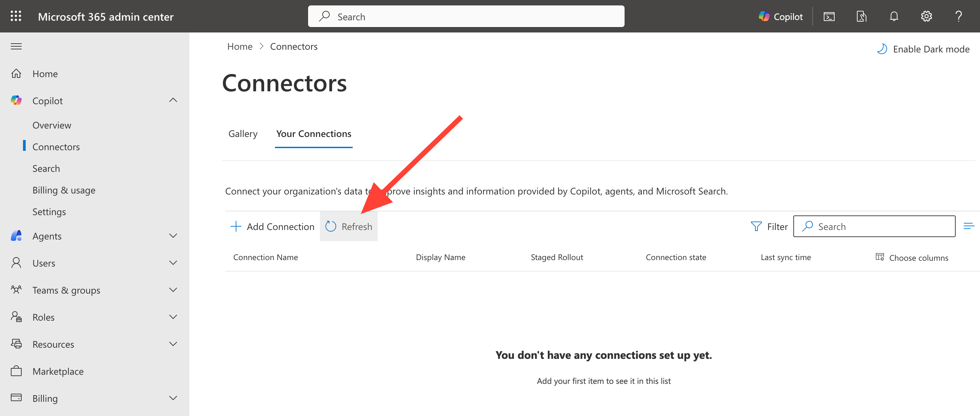Collapse navigation with the hamburger icon

[x=16, y=46]
